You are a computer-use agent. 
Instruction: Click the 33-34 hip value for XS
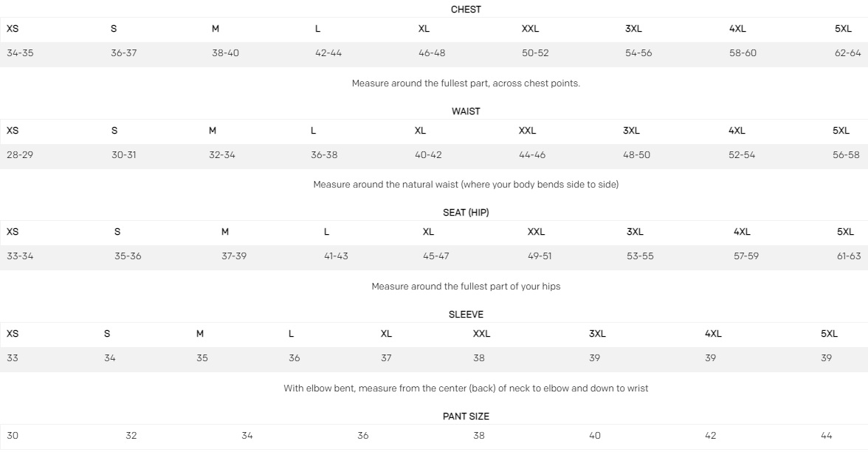[x=20, y=256]
